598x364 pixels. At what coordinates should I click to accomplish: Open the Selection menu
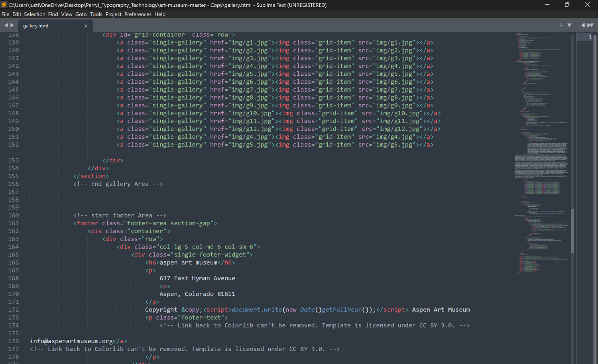click(x=35, y=14)
